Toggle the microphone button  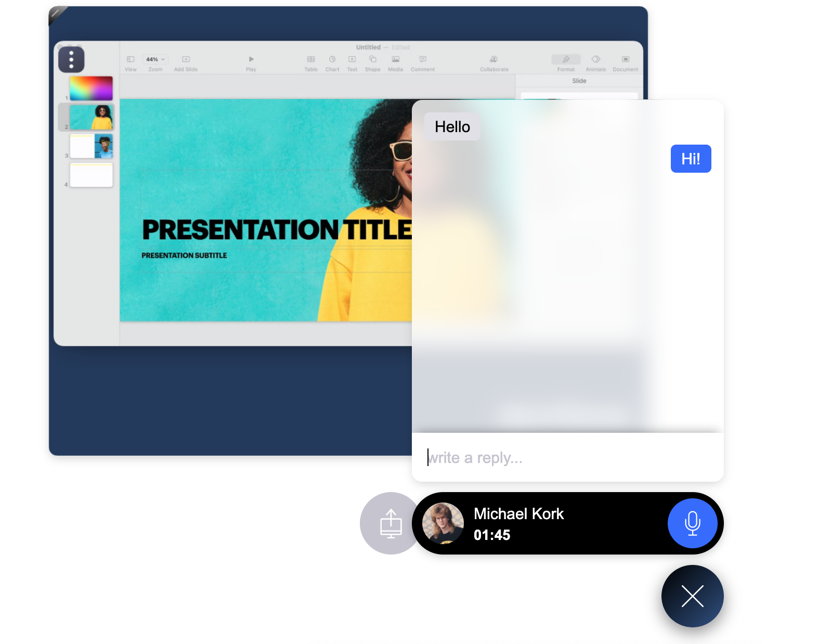(x=692, y=523)
